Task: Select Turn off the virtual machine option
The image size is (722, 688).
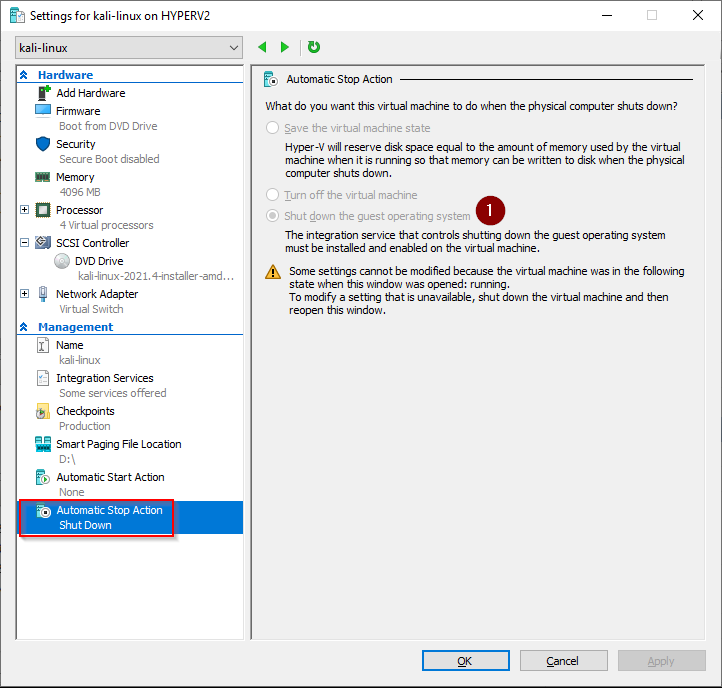Action: tap(272, 195)
